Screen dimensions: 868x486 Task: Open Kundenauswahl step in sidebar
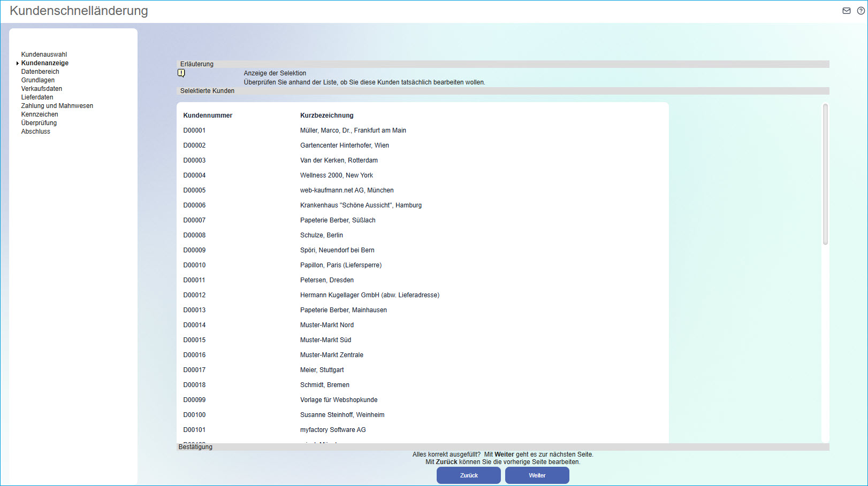click(x=44, y=55)
